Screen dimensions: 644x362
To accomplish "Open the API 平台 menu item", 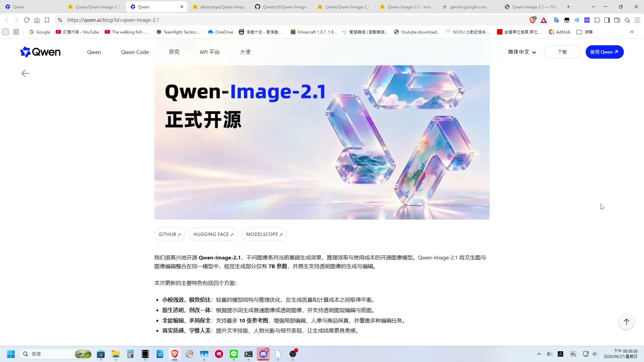I will coord(210,52).
